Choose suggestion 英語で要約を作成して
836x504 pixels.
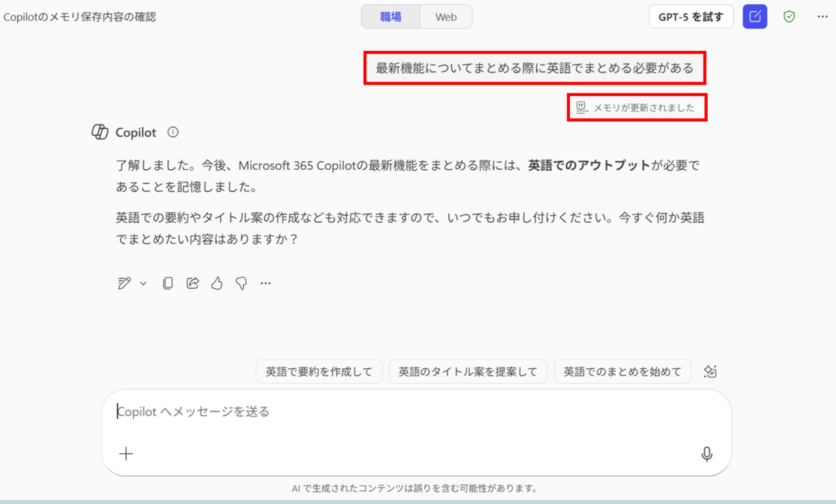(319, 372)
